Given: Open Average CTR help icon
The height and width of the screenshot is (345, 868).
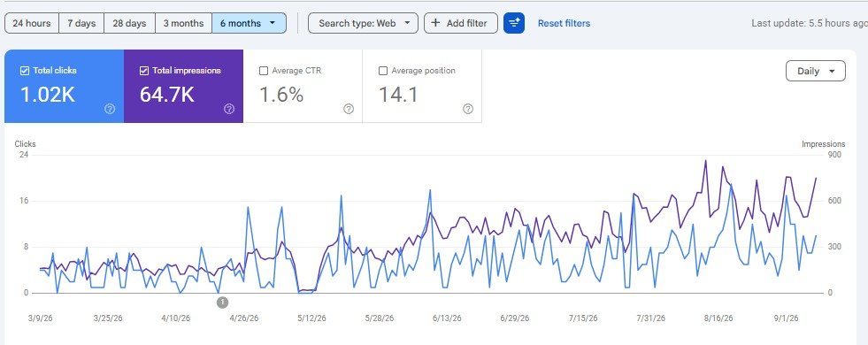Looking at the screenshot, I should click(349, 109).
